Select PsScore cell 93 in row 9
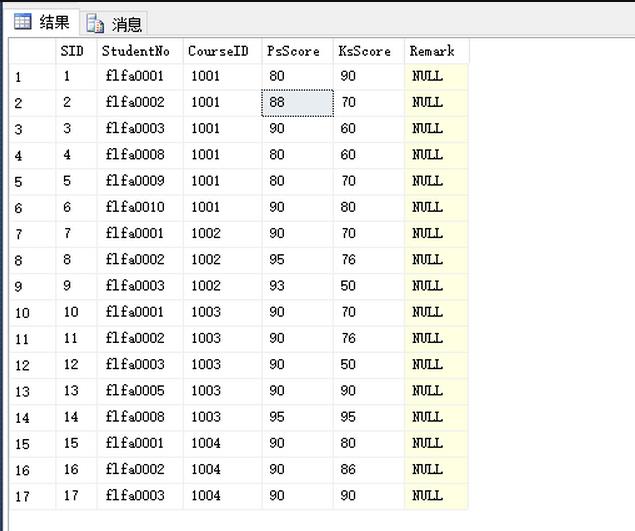The height and width of the screenshot is (531, 635). click(297, 286)
